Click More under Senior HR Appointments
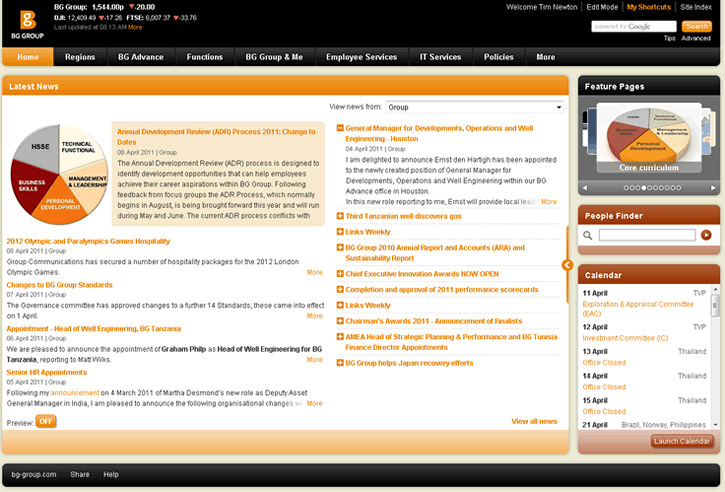The width and height of the screenshot is (725, 492). point(314,403)
